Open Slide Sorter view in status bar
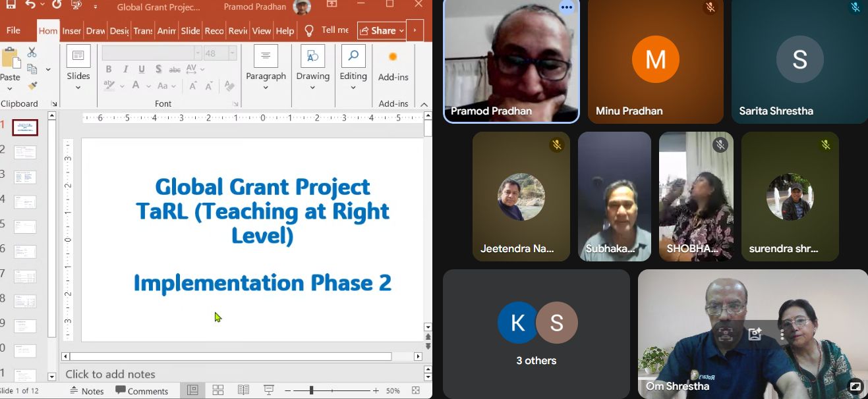The image size is (868, 399). [218, 390]
